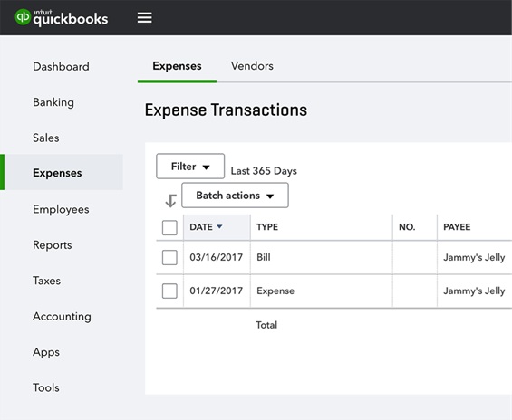512x420 pixels.
Task: Navigate to Employees in sidebar
Action: (61, 209)
